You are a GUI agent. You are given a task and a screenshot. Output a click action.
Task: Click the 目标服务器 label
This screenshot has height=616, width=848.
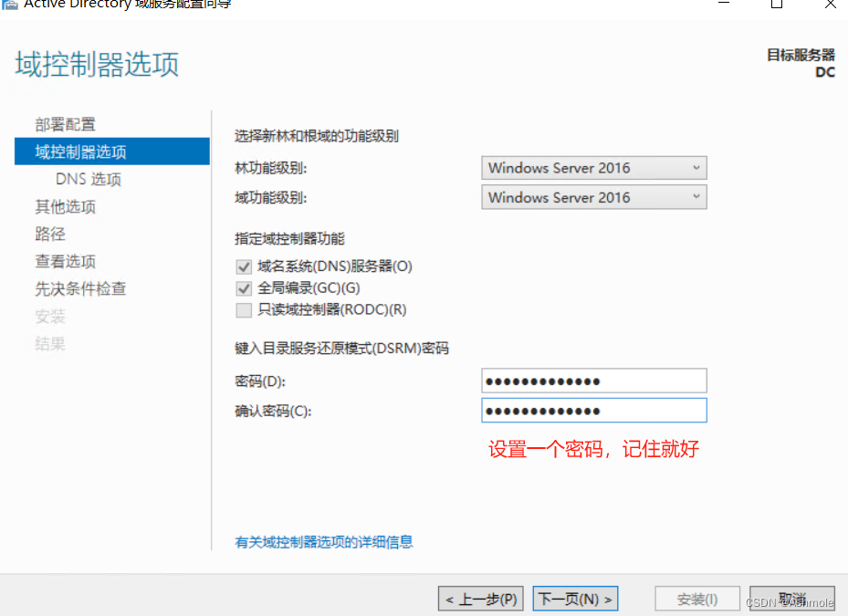801,55
